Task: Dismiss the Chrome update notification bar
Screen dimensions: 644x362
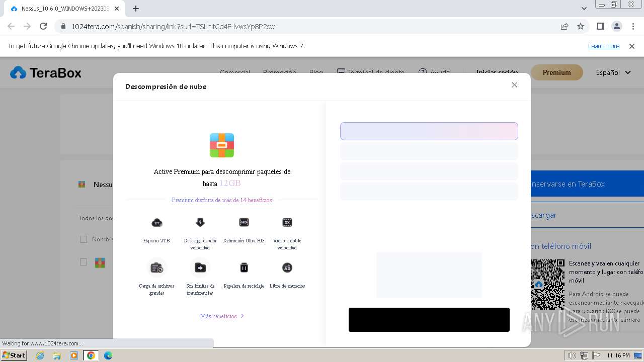Action: [x=632, y=46]
